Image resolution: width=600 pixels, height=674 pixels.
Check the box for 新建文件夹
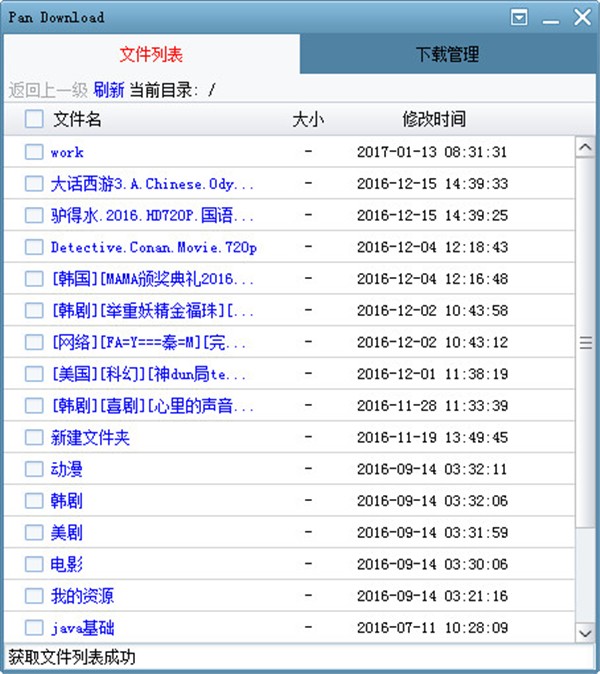[x=34, y=437]
